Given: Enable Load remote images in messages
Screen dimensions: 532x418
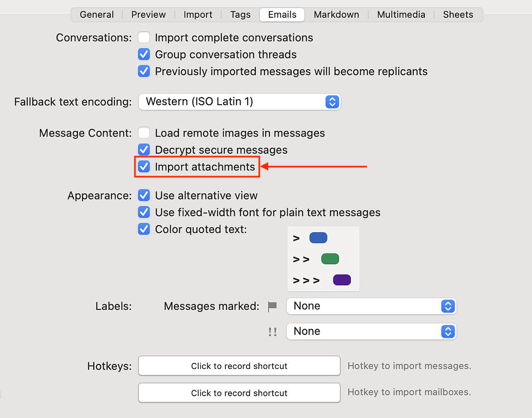Looking at the screenshot, I should pyautogui.click(x=144, y=133).
